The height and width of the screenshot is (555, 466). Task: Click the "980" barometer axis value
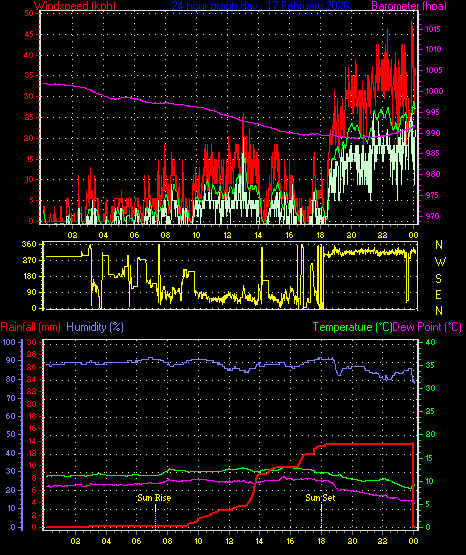point(433,174)
